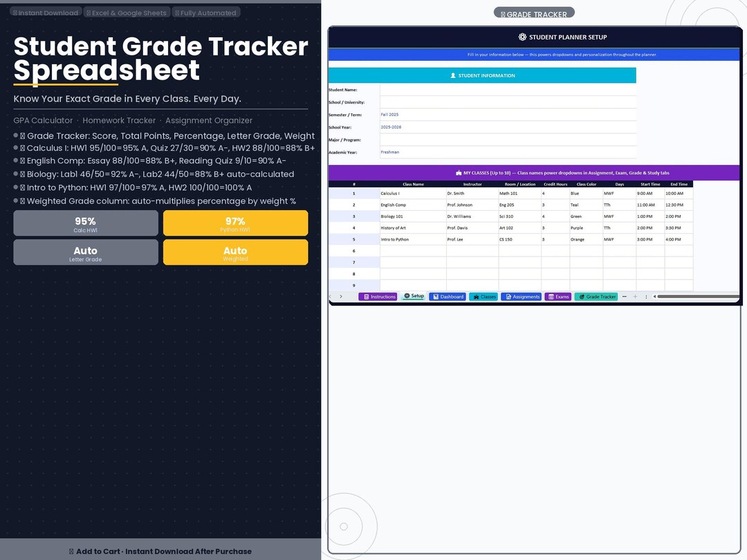This screenshot has height=560, width=747.
Task: Open the Instructions sheet tab
Action: [378, 297]
